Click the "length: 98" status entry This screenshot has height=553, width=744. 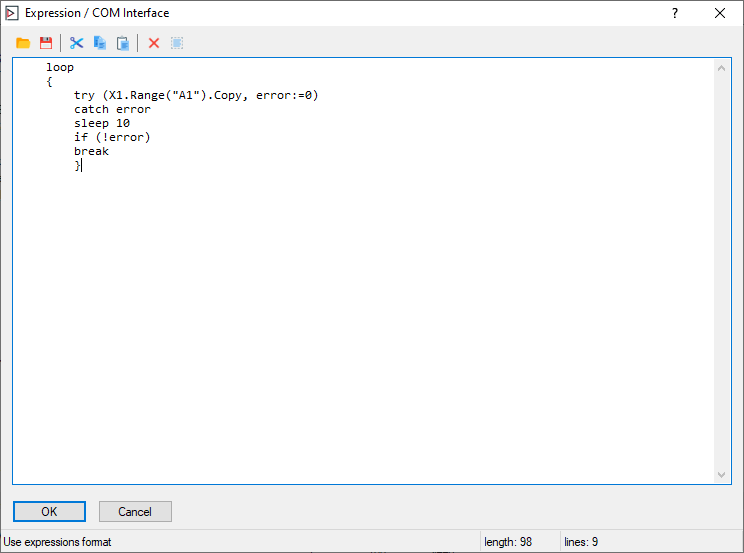[x=508, y=542]
